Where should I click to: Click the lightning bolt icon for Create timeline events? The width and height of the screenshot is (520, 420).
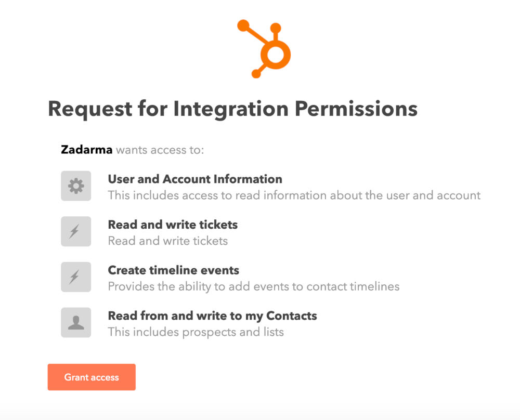76,277
